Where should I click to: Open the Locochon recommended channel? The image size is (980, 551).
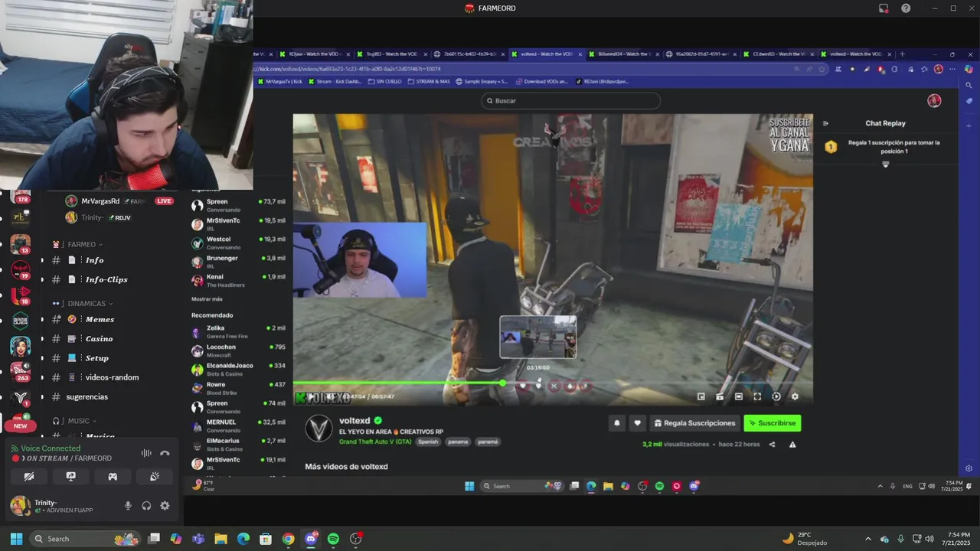coord(238,350)
